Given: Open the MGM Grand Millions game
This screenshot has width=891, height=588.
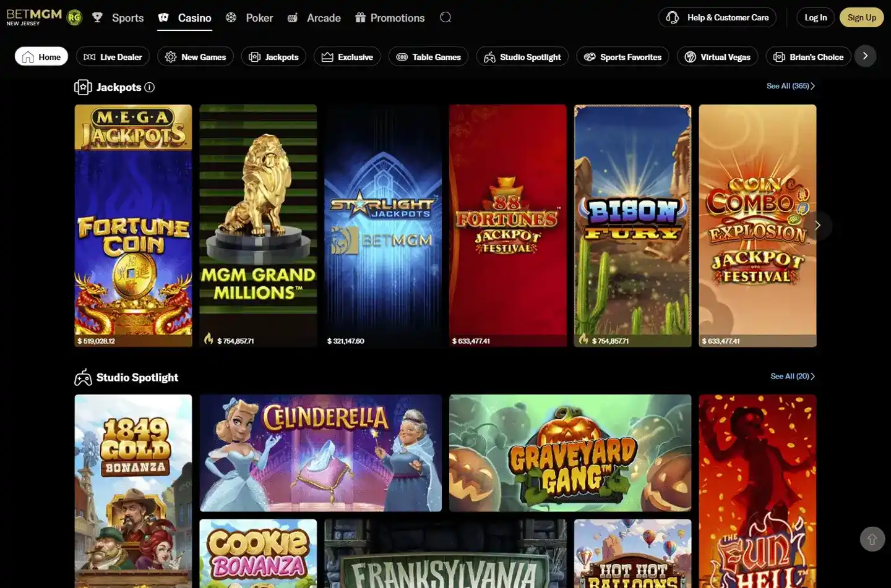Looking at the screenshot, I should pyautogui.click(x=258, y=225).
